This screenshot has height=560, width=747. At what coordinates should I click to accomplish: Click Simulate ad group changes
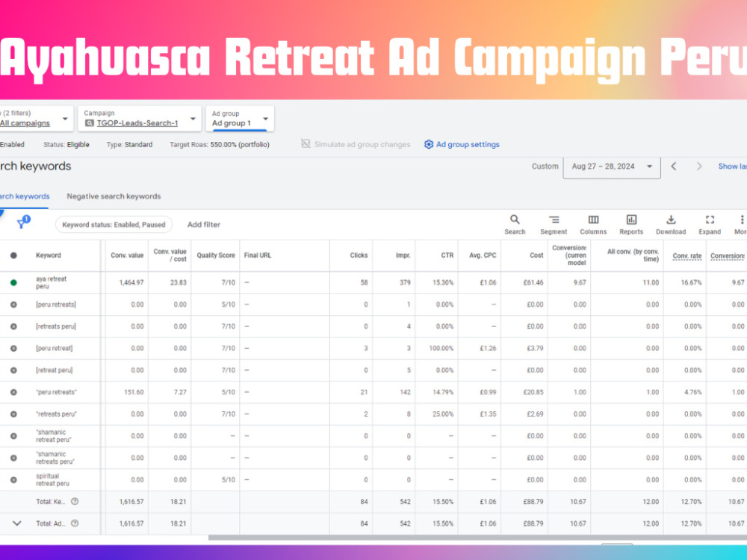[x=356, y=144]
